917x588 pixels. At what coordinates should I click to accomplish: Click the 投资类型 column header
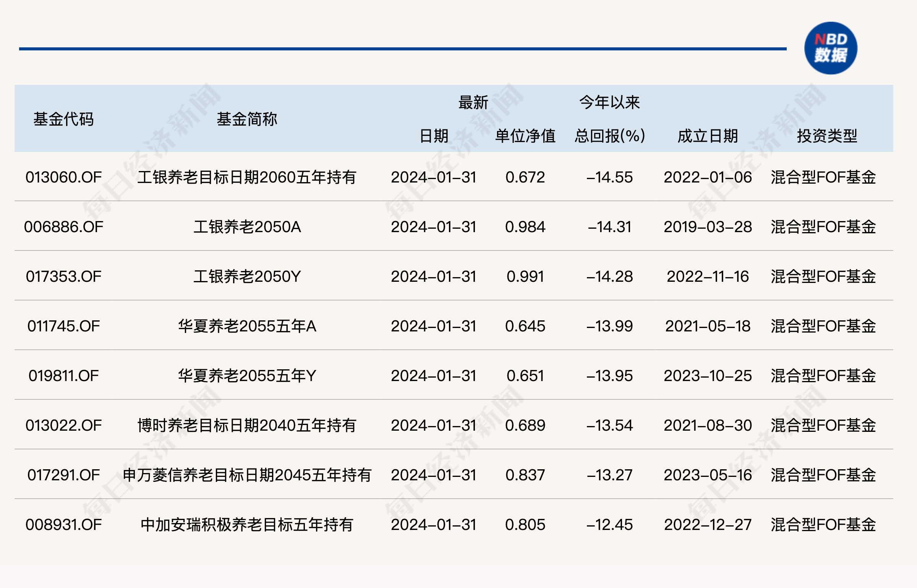pos(827,136)
